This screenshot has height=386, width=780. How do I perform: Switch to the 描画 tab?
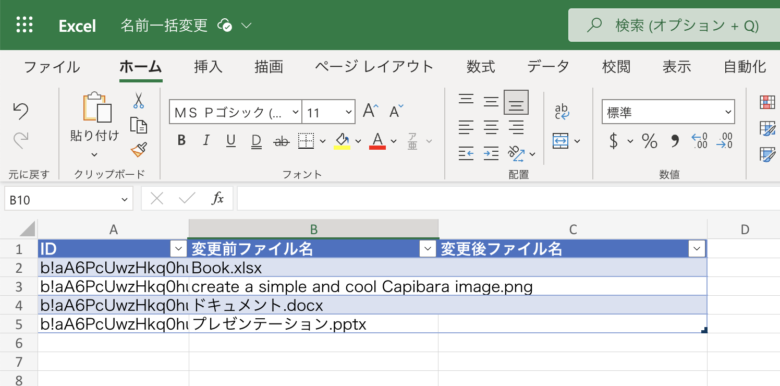pyautogui.click(x=269, y=67)
